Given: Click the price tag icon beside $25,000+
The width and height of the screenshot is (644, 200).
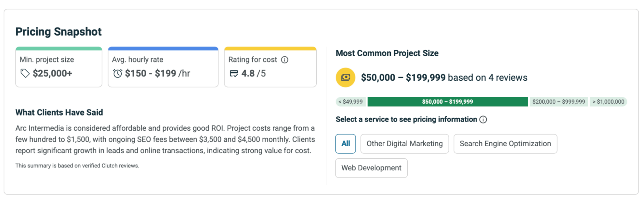Looking at the screenshot, I should [x=25, y=73].
